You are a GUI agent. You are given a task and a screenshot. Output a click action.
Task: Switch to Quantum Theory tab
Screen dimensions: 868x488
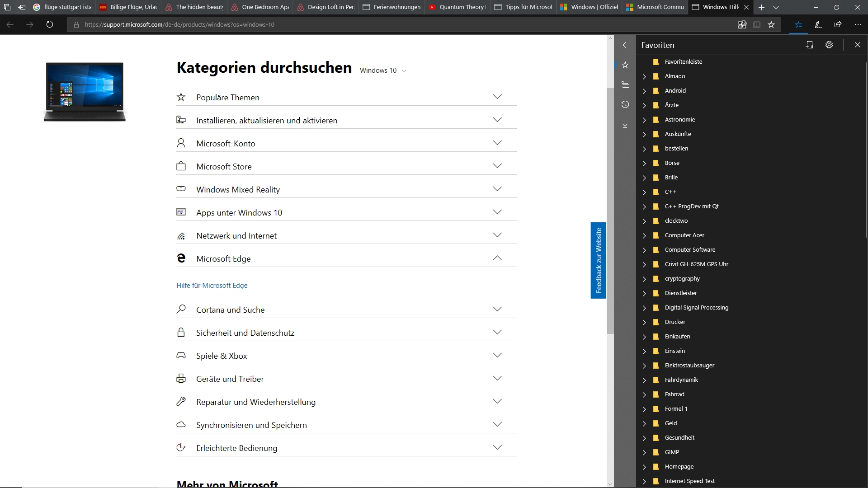coord(458,7)
